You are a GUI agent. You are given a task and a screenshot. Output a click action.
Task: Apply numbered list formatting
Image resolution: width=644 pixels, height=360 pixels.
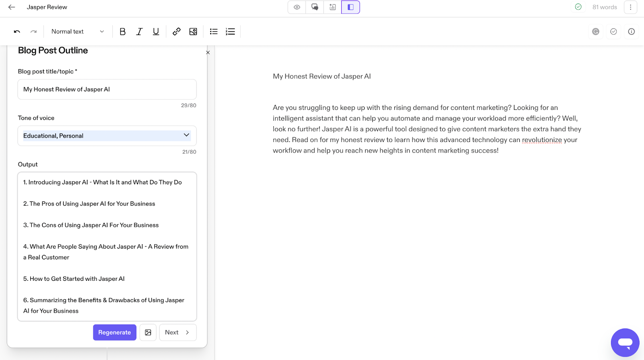coord(230,31)
